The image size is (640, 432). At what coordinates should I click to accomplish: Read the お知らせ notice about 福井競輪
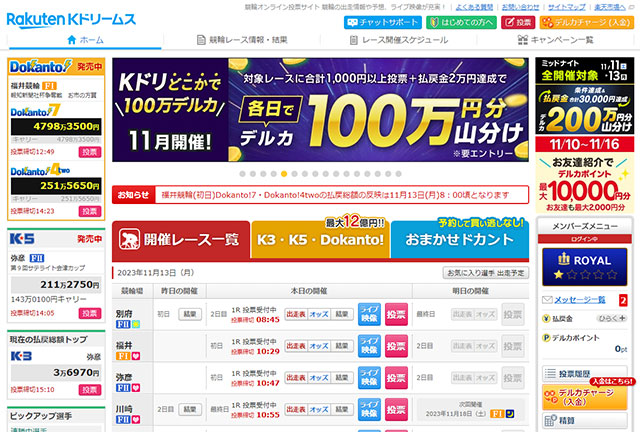pos(335,195)
